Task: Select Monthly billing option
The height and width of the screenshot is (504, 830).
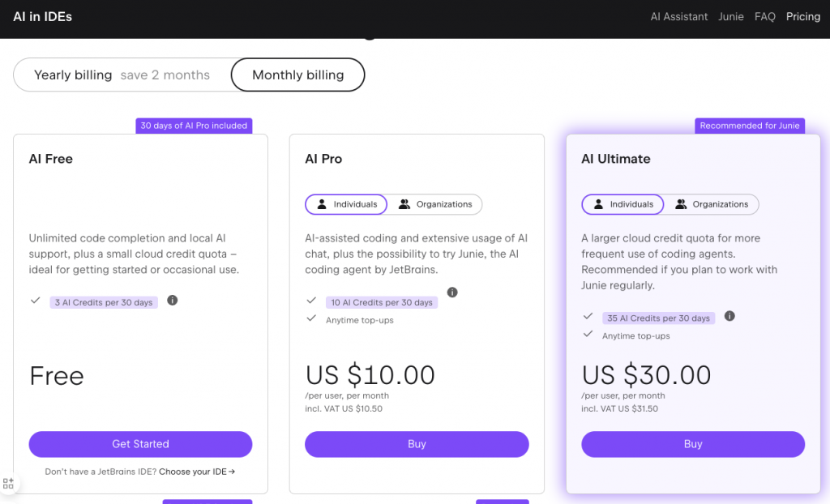Action: point(297,75)
